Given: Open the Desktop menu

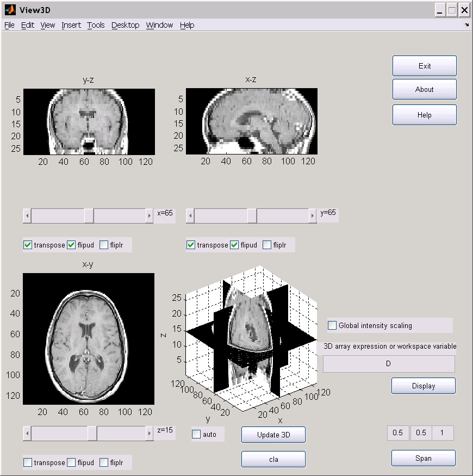Looking at the screenshot, I should (125, 25).
